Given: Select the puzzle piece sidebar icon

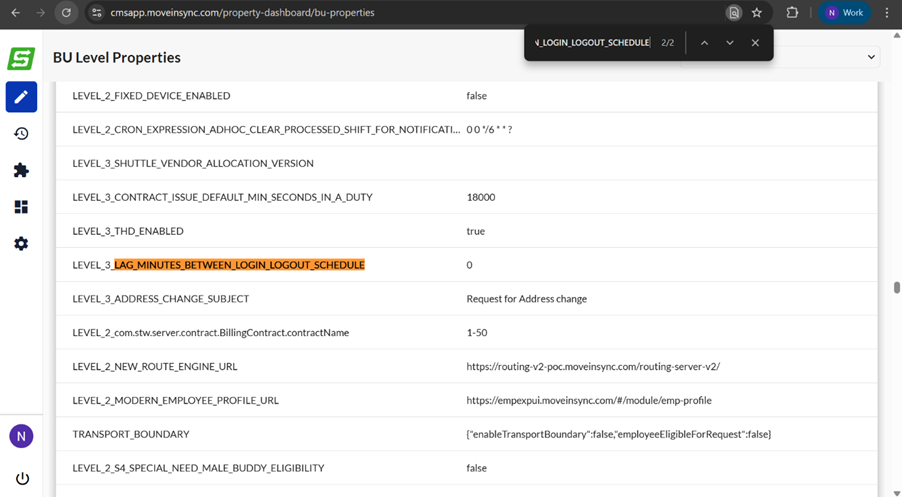Looking at the screenshot, I should click(21, 171).
